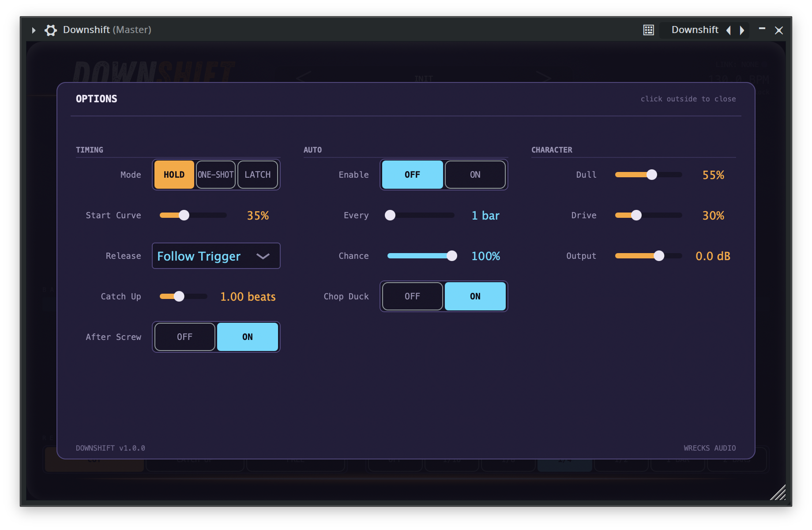The width and height of the screenshot is (812, 530).
Task: Turn Chop Duck OFF
Action: click(412, 296)
